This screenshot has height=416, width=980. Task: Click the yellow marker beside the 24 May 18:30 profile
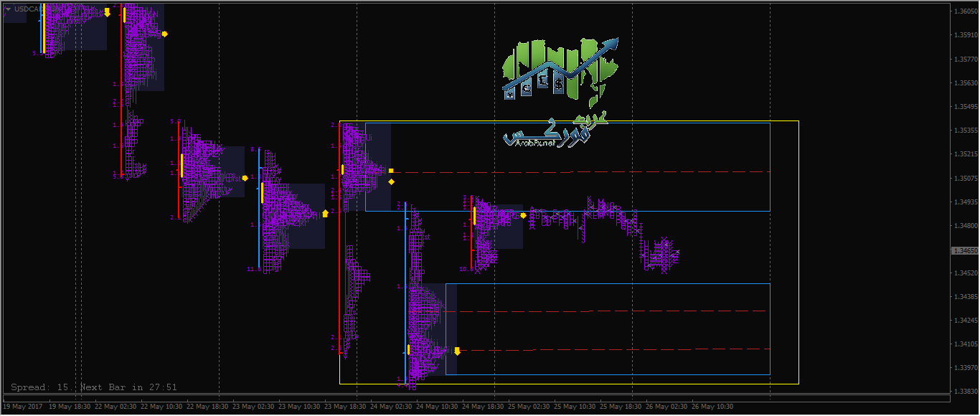coord(523,215)
